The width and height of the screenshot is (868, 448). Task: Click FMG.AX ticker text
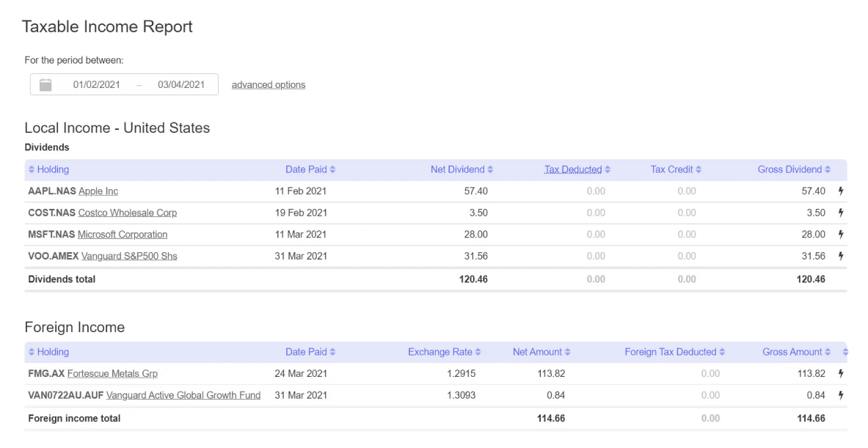click(x=46, y=373)
